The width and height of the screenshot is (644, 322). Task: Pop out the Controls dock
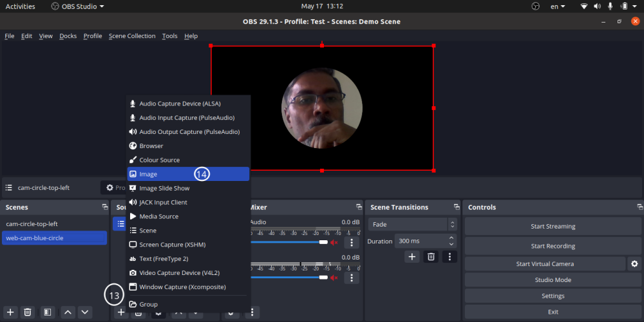[x=639, y=207]
